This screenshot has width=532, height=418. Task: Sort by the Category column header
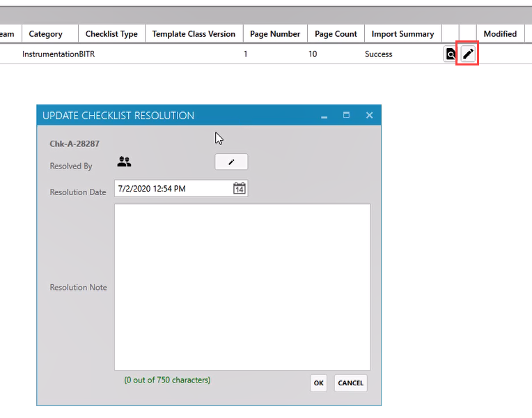[46, 33]
